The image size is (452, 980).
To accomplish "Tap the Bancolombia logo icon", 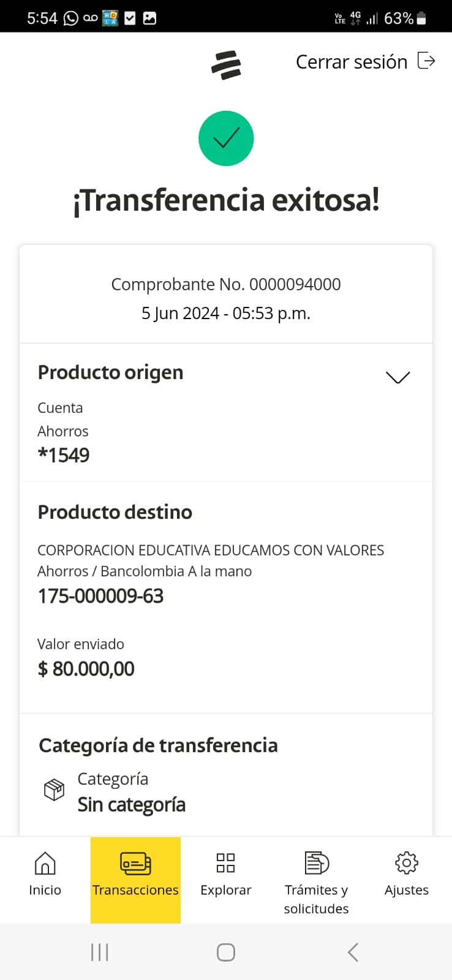I will (x=226, y=64).
